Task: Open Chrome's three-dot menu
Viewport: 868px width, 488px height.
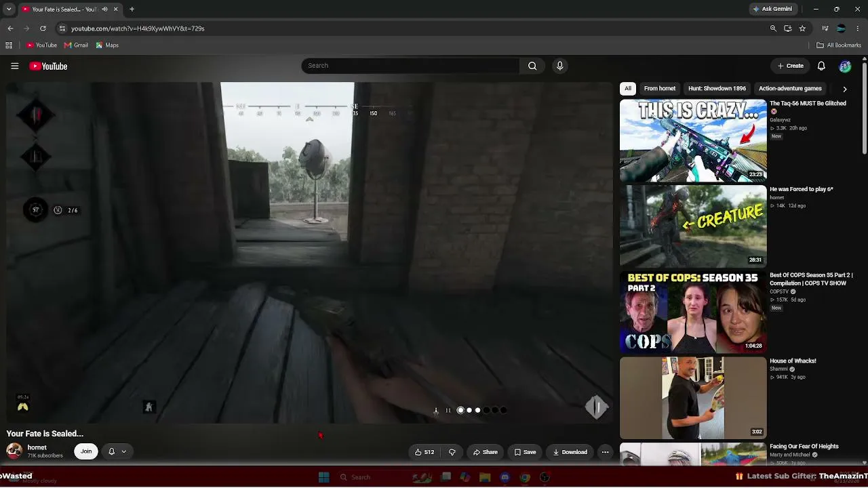Action: click(x=858, y=28)
